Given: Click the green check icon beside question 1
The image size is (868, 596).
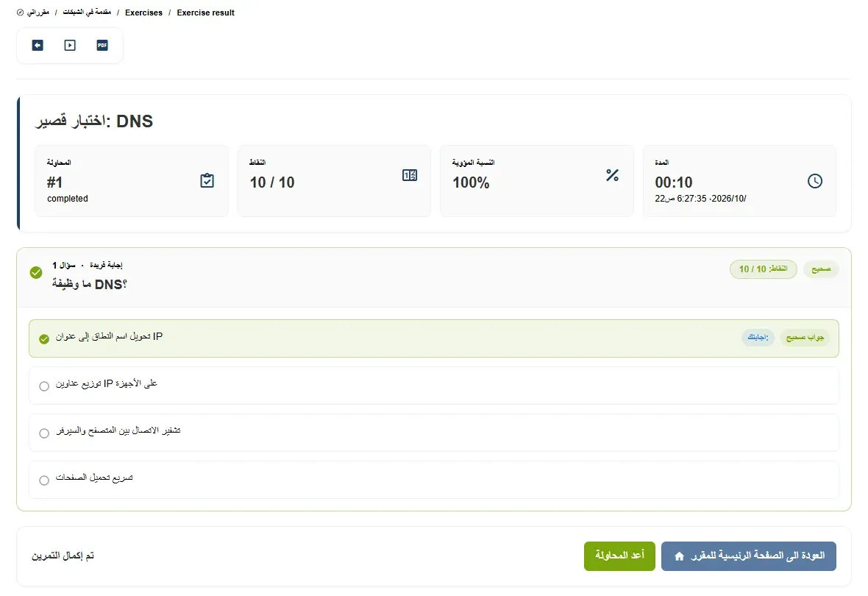Looking at the screenshot, I should (36, 272).
